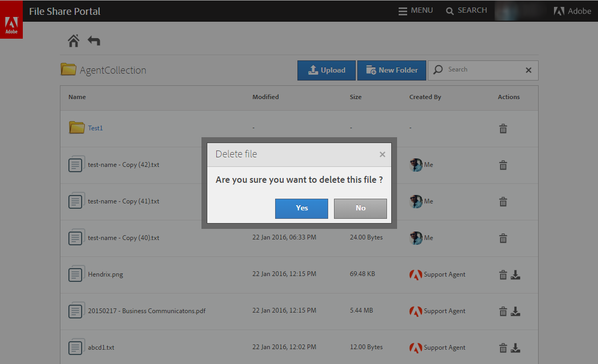Click download icon for abcd1.txt

point(515,348)
